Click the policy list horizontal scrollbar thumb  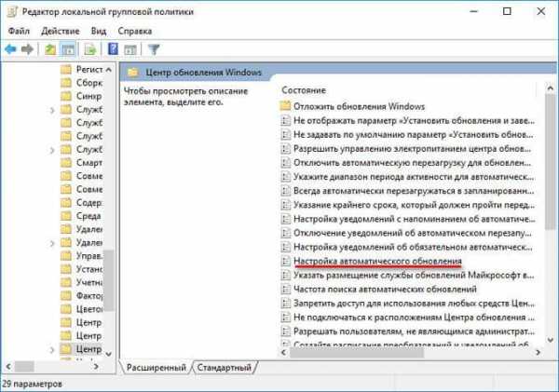357,353
